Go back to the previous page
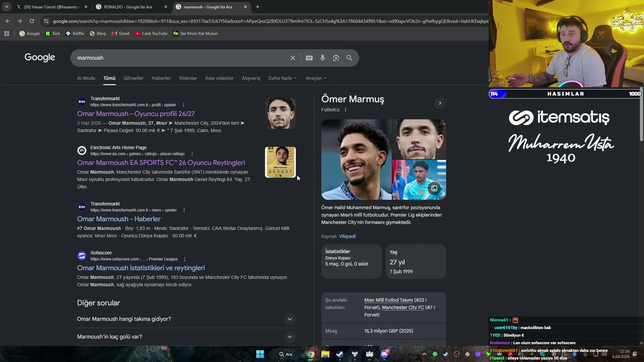The image size is (644, 362). click(x=8, y=21)
